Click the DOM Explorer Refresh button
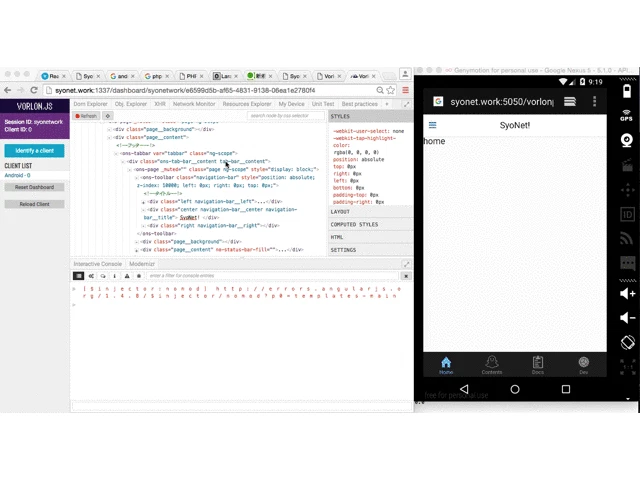 (x=86, y=116)
